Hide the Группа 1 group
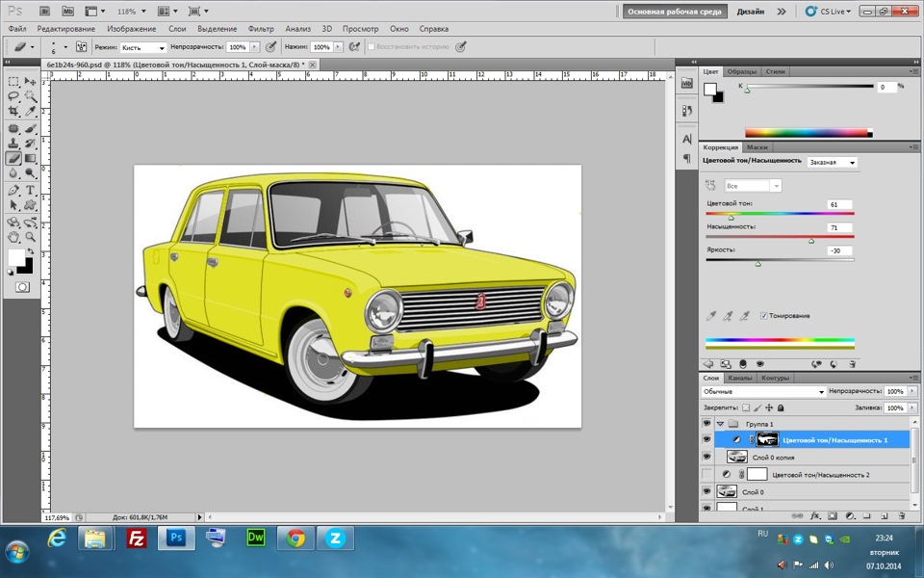This screenshot has width=924, height=578. (x=706, y=424)
